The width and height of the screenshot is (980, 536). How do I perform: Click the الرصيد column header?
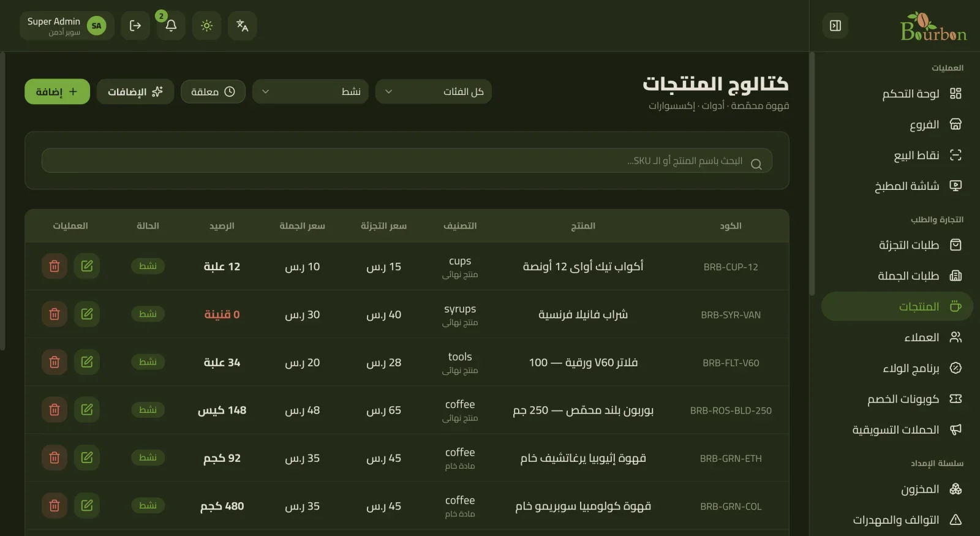click(x=222, y=226)
